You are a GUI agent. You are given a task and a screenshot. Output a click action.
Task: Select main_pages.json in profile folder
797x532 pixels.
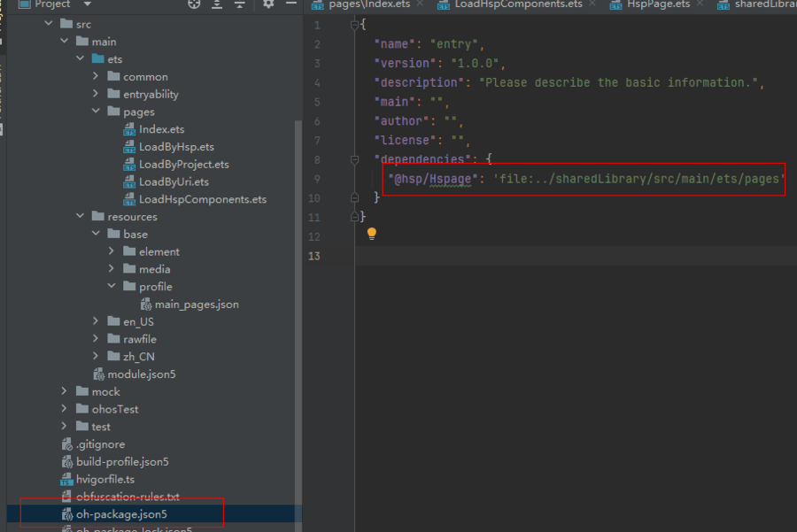click(197, 305)
